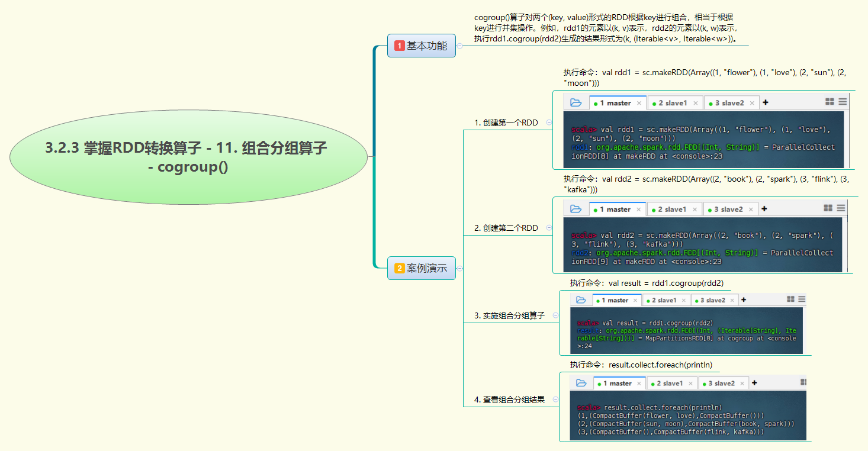Image resolution: width=868 pixels, height=451 pixels.
Task: Switch to 3 slave2 tab in println terminal
Action: (724, 384)
